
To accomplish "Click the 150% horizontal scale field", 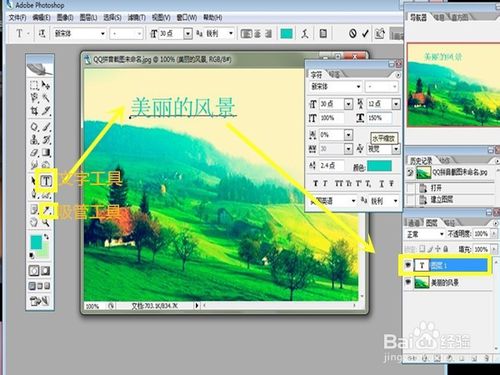I will tap(379, 118).
